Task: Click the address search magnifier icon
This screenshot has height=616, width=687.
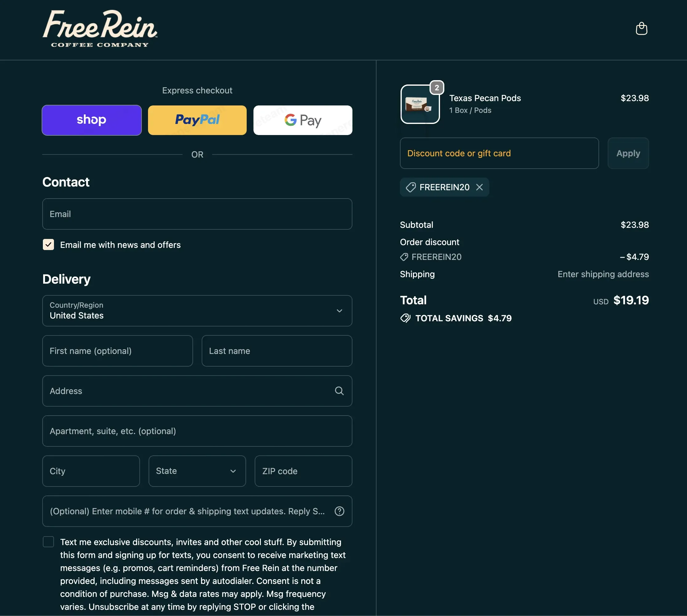Action: (339, 391)
